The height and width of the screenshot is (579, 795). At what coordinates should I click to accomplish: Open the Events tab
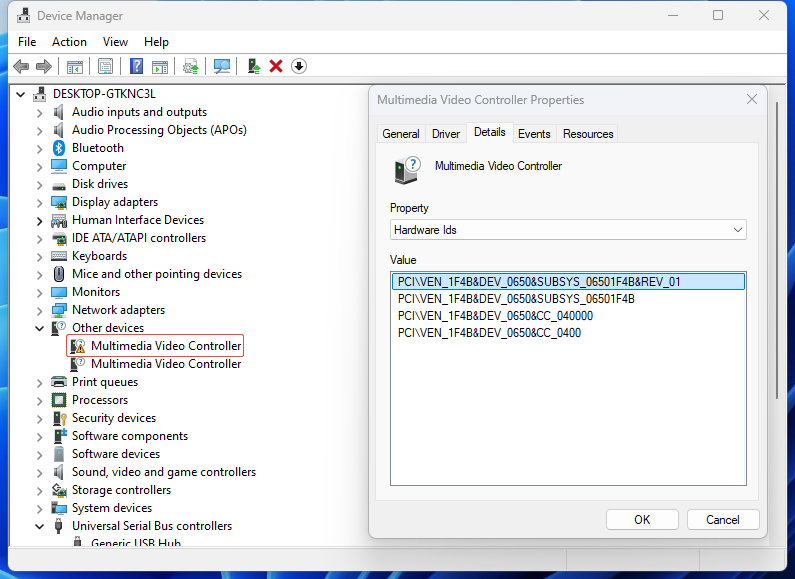(x=534, y=134)
